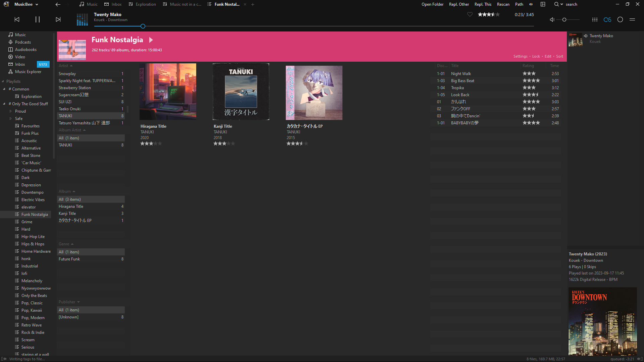Viewport: 644px width, 362px height.
Task: Sort by the Artist column header
Action: point(65,66)
